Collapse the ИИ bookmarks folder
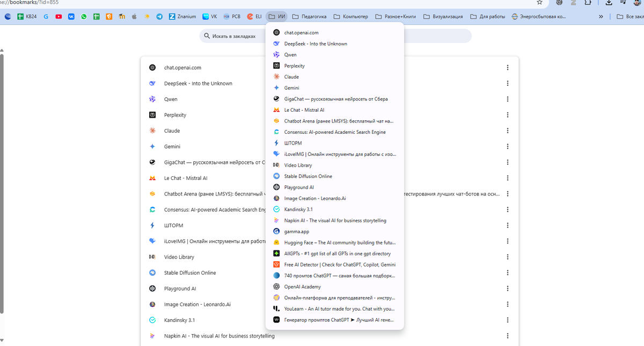Screen dimensions: 644x346 coord(277,17)
